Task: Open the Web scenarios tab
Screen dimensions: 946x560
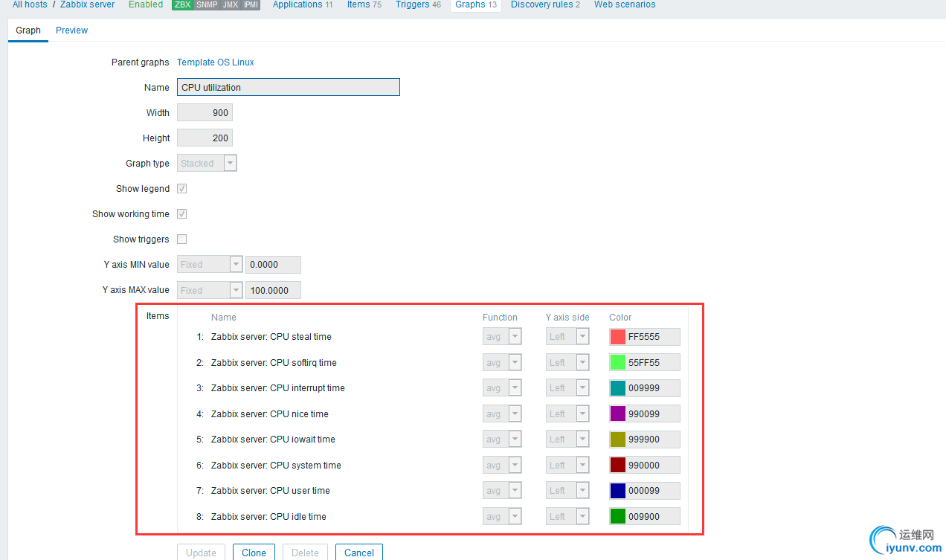Action: pos(625,4)
